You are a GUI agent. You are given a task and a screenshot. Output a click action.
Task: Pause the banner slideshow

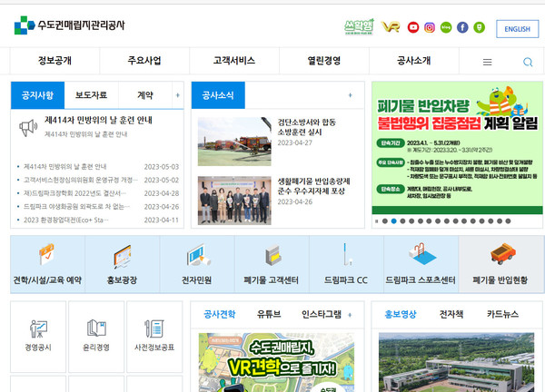click(376, 221)
